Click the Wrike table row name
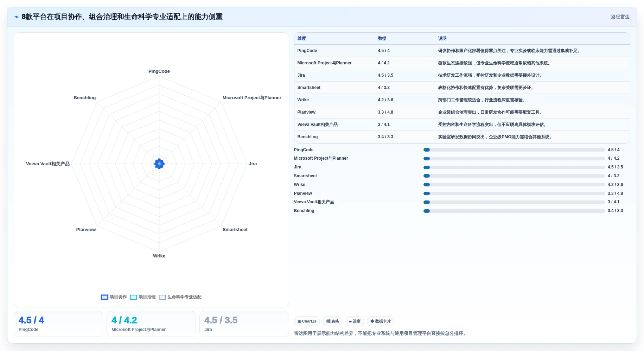The image size is (644, 351). point(303,100)
